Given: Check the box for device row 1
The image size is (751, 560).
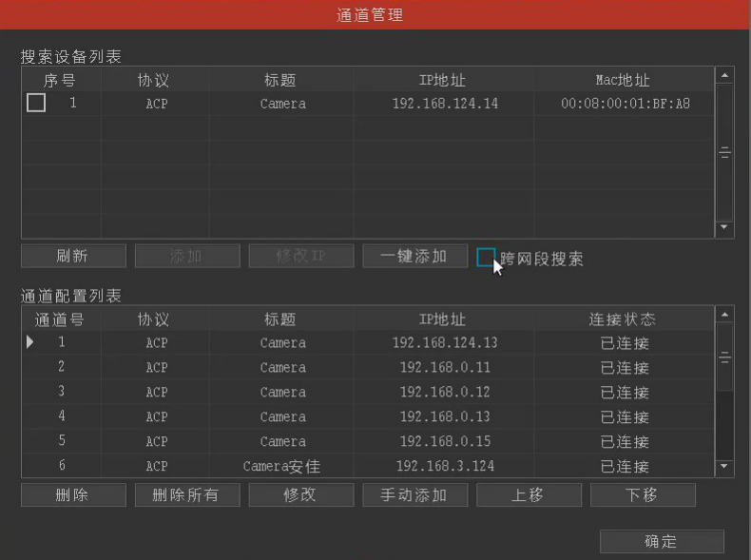Looking at the screenshot, I should pyautogui.click(x=36, y=103).
